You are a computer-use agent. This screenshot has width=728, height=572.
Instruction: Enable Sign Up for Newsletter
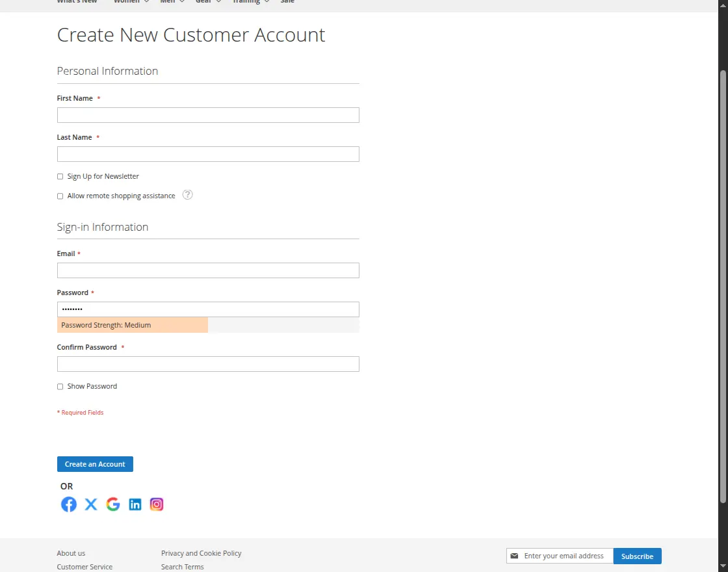pyautogui.click(x=60, y=176)
